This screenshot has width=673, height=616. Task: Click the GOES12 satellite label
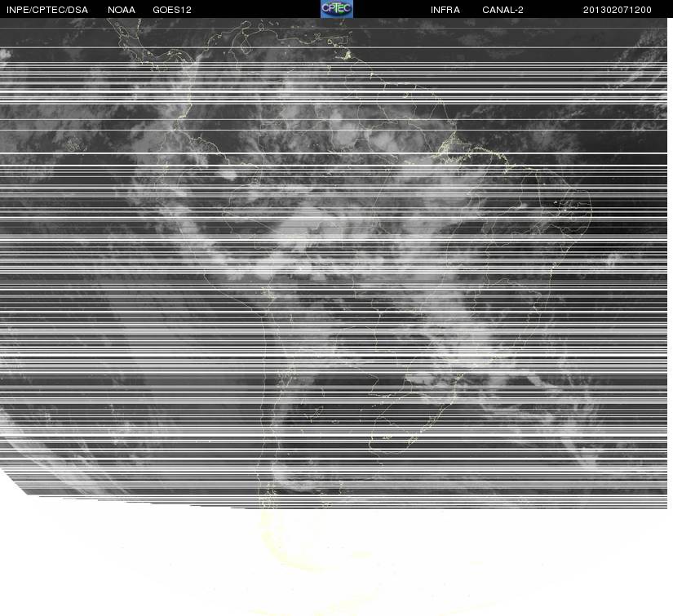tap(172, 10)
